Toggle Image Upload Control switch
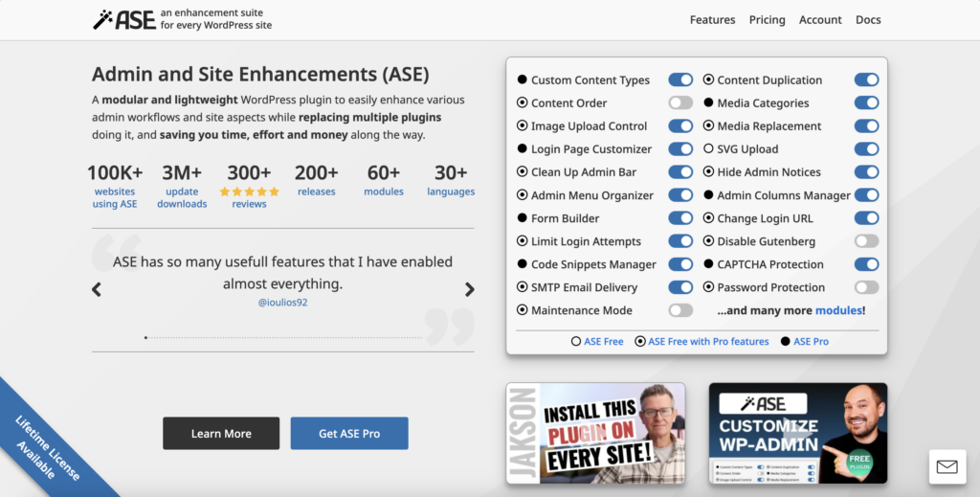Screen dimensions: 980x497 [680, 126]
